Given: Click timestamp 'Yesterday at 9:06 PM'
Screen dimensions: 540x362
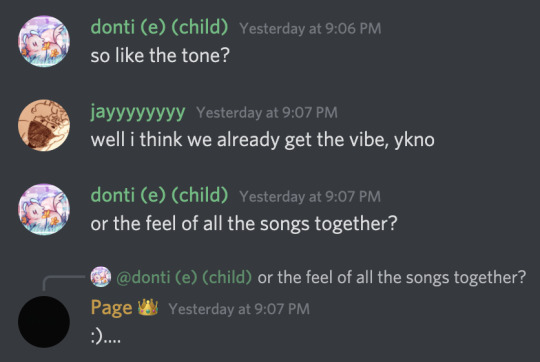Looking at the screenshot, I should click(310, 29).
